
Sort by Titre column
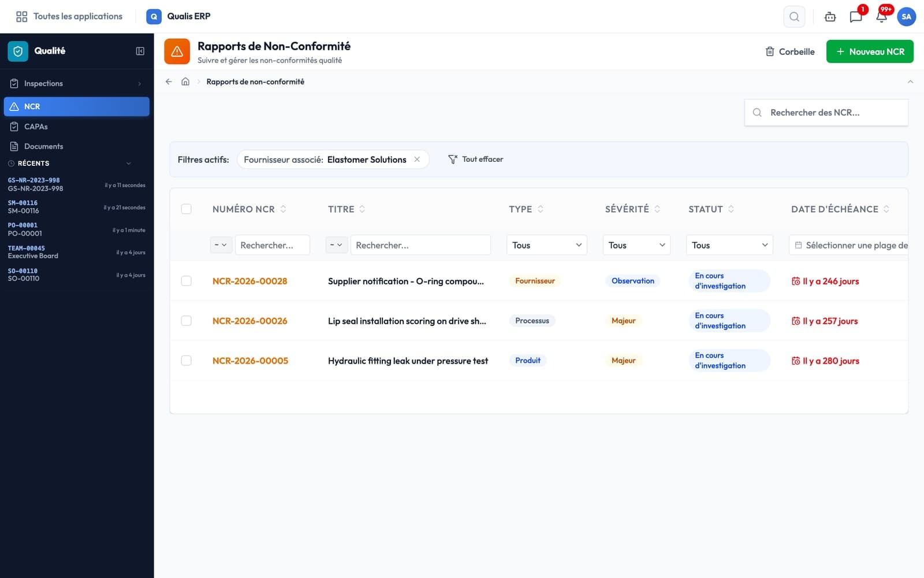click(362, 209)
